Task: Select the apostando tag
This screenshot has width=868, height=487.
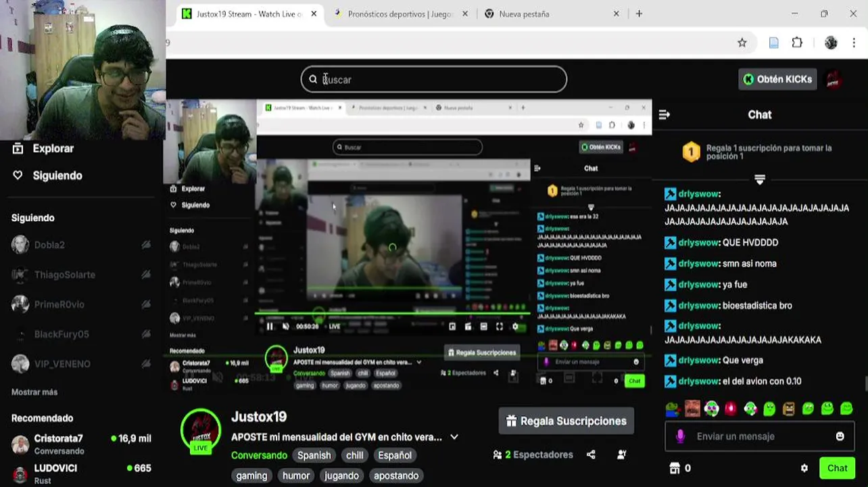Action: pyautogui.click(x=396, y=476)
